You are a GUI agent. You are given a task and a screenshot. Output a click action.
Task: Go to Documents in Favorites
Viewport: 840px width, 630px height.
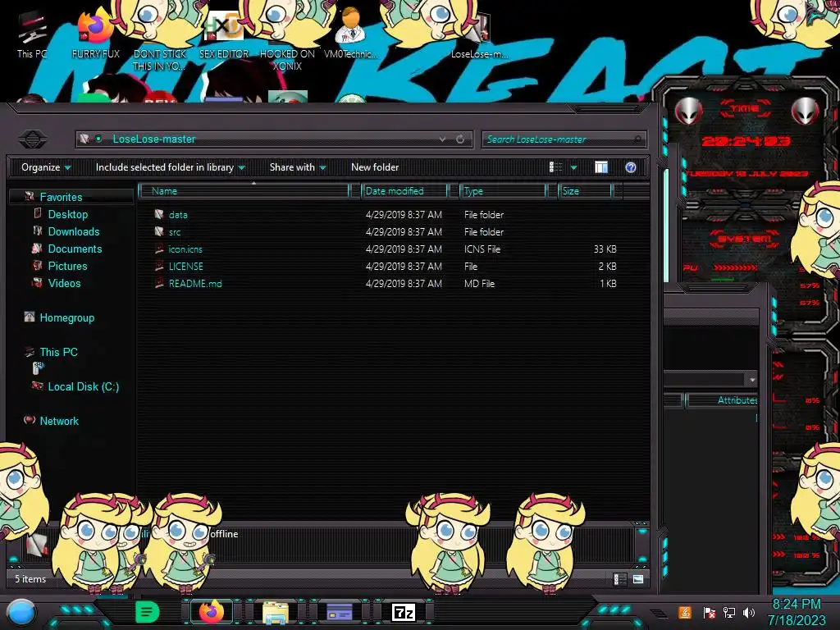pos(75,249)
